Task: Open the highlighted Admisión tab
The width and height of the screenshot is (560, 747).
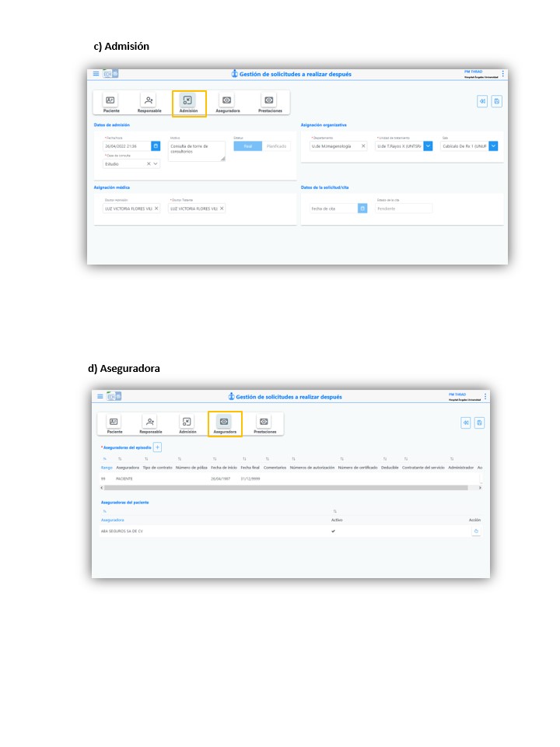Action: tap(188, 103)
